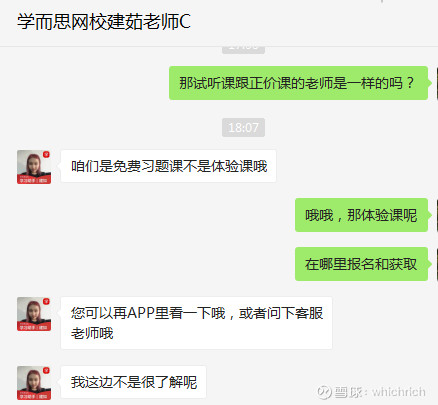The image size is (438, 405).
Task: Open teacher avatar beside 我这边不是很了解呢 message
Action: click(x=34, y=383)
